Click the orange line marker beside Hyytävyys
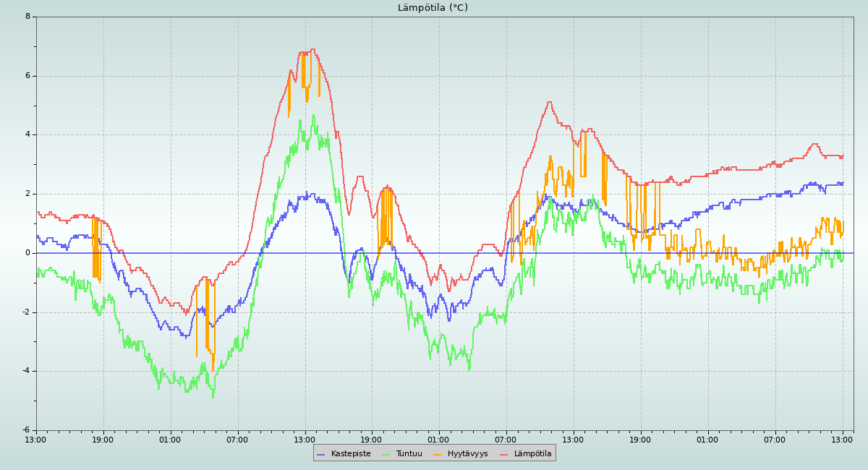Viewport: 868px width, 470px height. point(438,454)
